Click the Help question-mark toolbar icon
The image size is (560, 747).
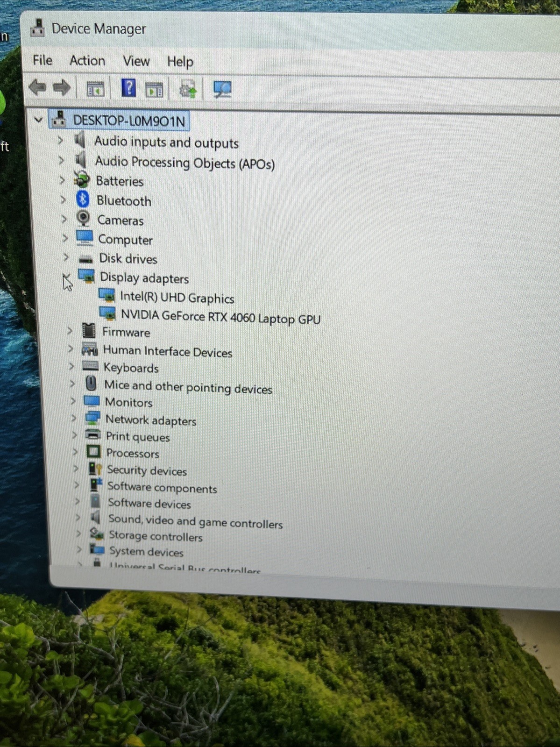point(128,88)
